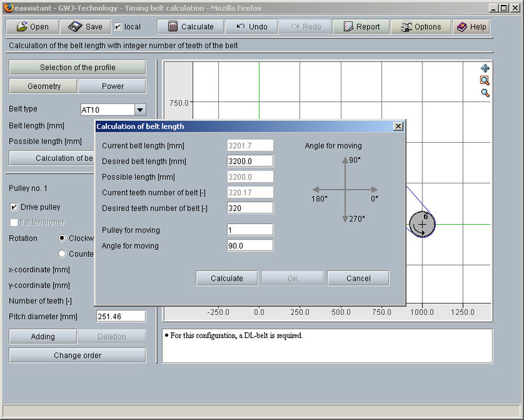Image resolution: width=524 pixels, height=420 pixels.
Task: Uncheck the Drive pulley checkbox
Action: click(14, 207)
